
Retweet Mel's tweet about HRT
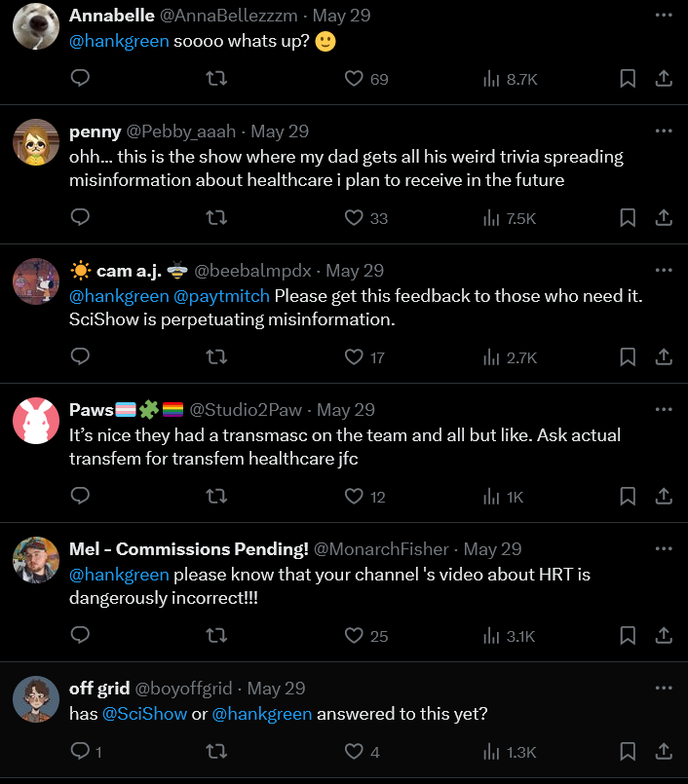217,636
